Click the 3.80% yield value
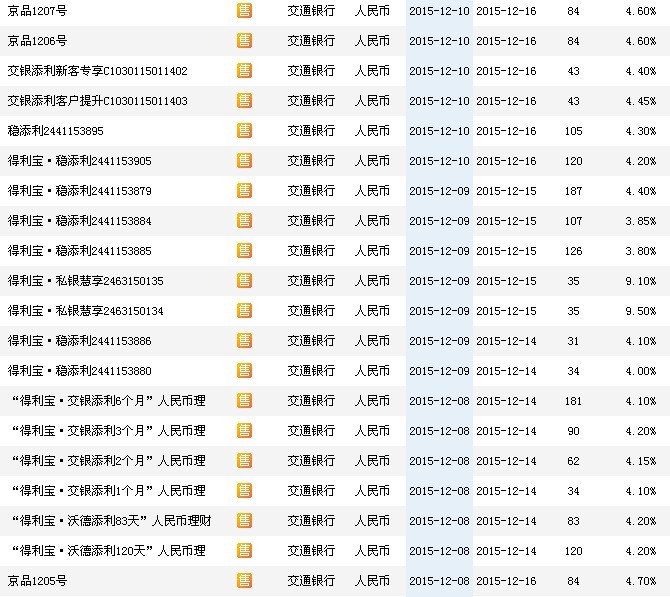The image size is (670, 597). point(641,250)
